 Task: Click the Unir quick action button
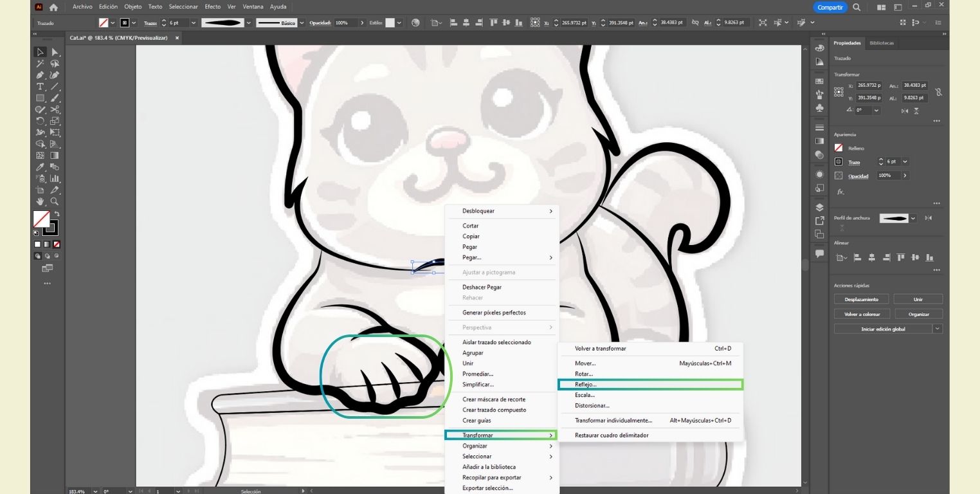tap(918, 299)
